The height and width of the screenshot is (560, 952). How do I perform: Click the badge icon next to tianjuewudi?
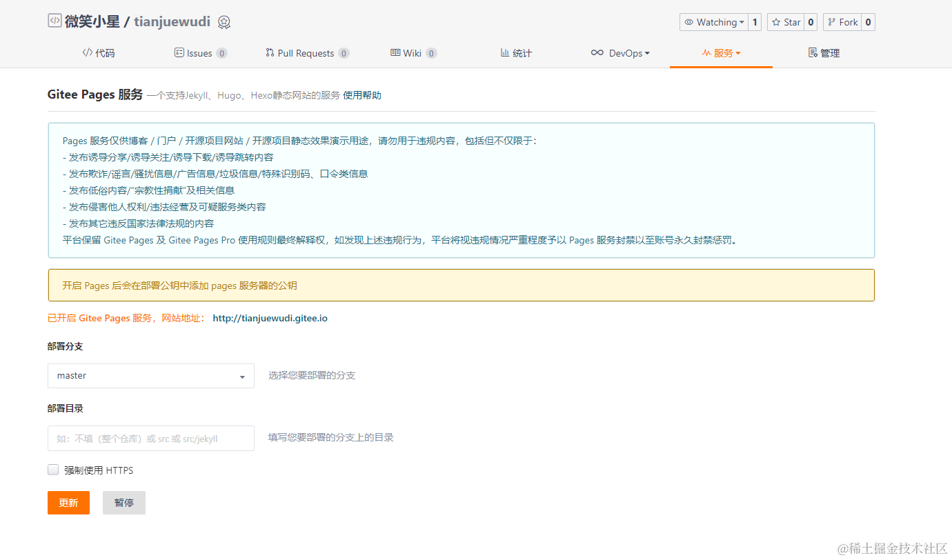[x=224, y=22]
